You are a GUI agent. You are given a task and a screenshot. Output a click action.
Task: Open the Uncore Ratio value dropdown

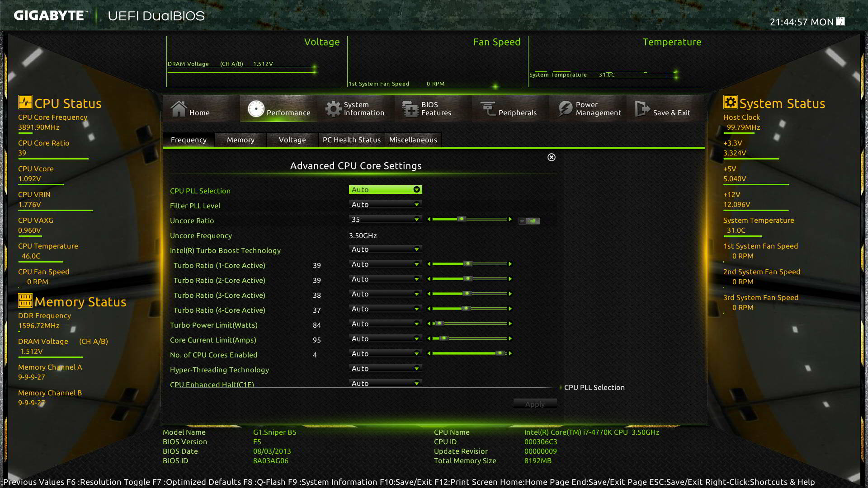click(386, 220)
